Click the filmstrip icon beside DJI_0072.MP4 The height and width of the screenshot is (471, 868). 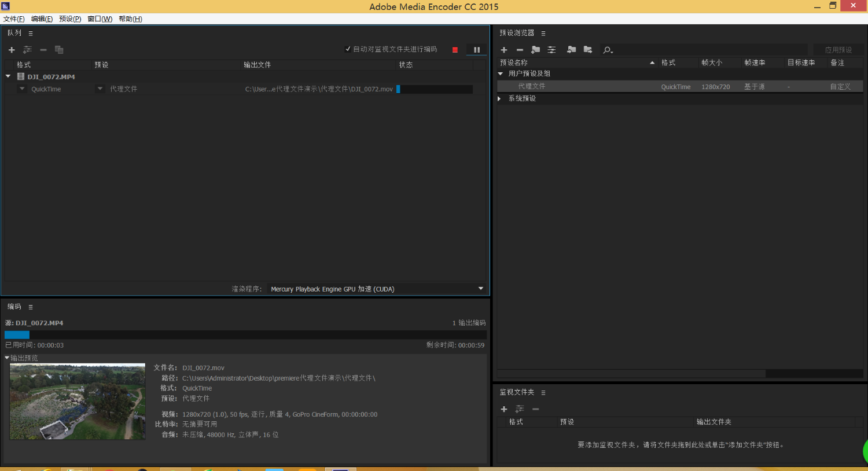pyautogui.click(x=21, y=76)
